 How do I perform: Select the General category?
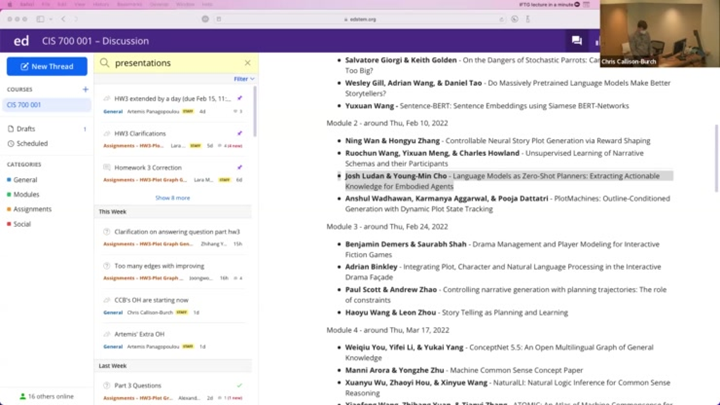pyautogui.click(x=25, y=180)
